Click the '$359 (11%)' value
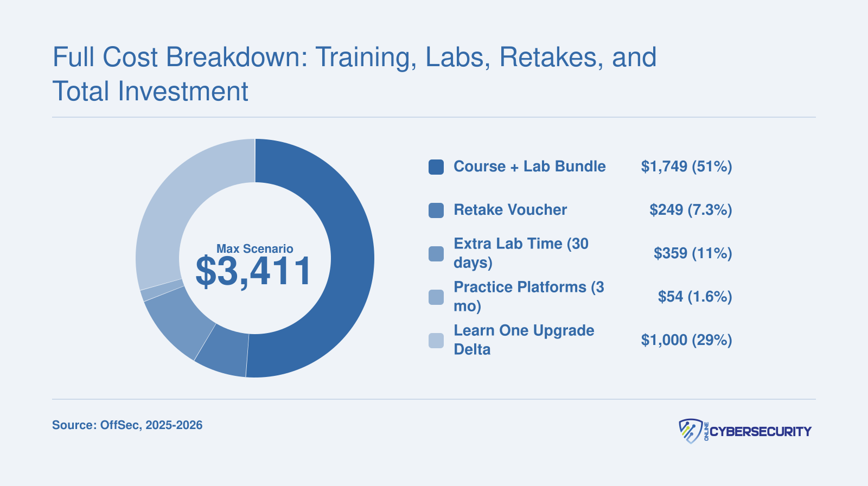This screenshot has width=868, height=486. point(693,253)
